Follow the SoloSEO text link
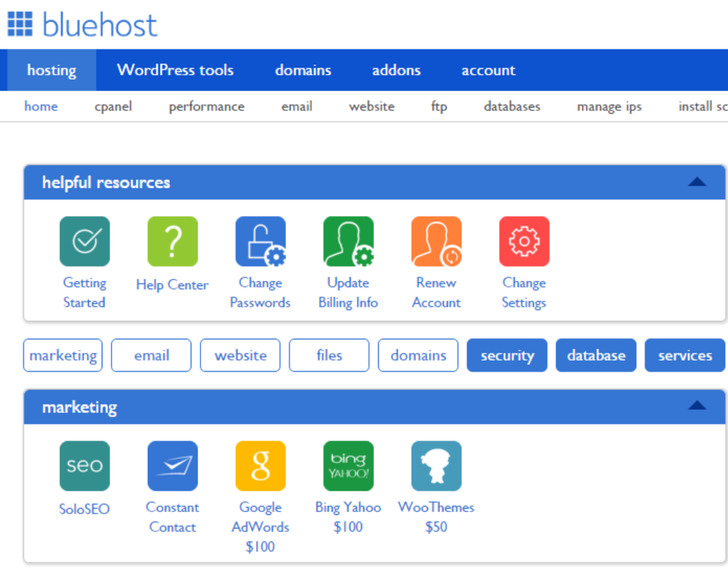The height and width of the screenshot is (569, 728). pyautogui.click(x=85, y=509)
